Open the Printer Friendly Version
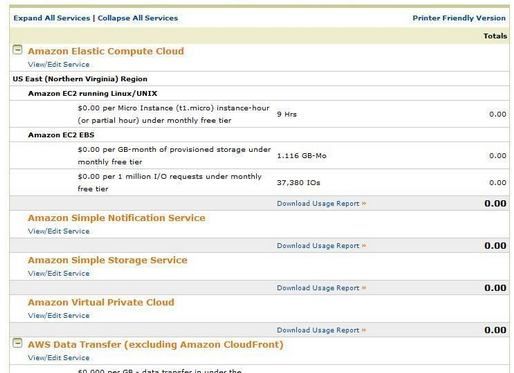 (x=459, y=18)
